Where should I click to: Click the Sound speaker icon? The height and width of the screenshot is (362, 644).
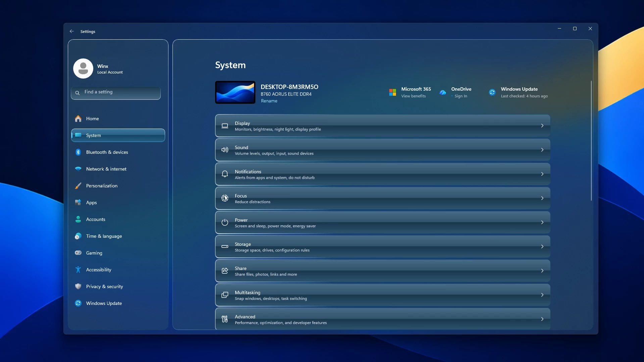(225, 150)
